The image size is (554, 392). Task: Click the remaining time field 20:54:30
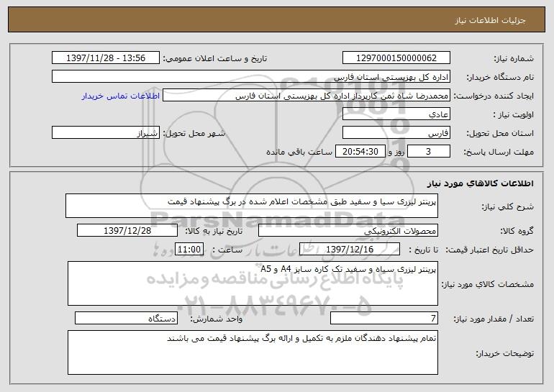[x=360, y=152]
